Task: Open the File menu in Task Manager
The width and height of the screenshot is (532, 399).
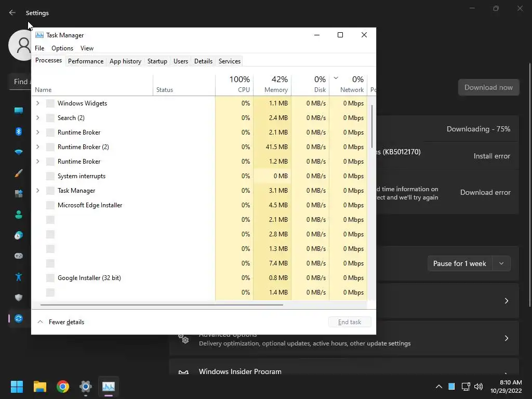Action: [39, 48]
